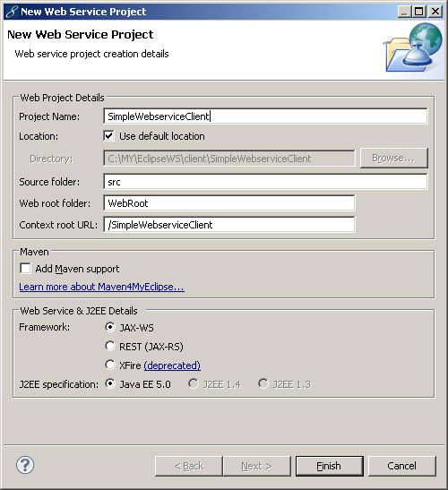Viewport: 448px width, 490px height.
Task: Choose REST (JAX-RS) framework
Action: pyautogui.click(x=109, y=346)
